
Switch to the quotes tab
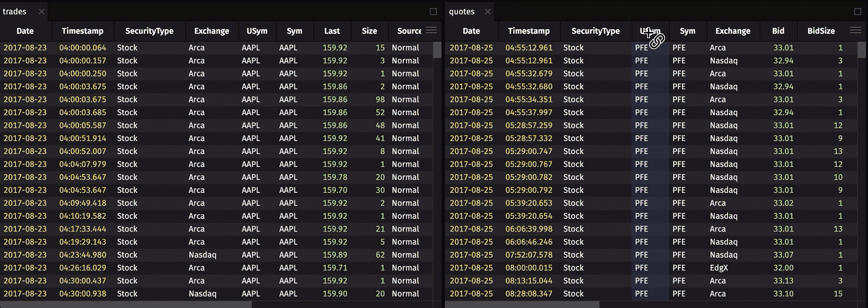(461, 12)
